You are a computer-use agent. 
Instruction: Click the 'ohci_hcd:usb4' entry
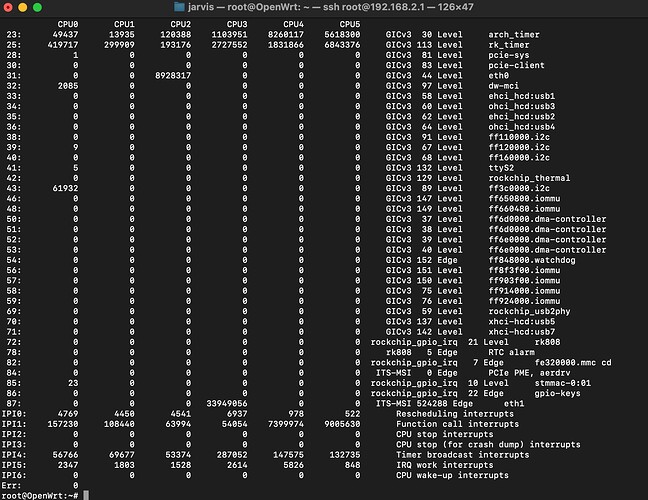[522, 127]
